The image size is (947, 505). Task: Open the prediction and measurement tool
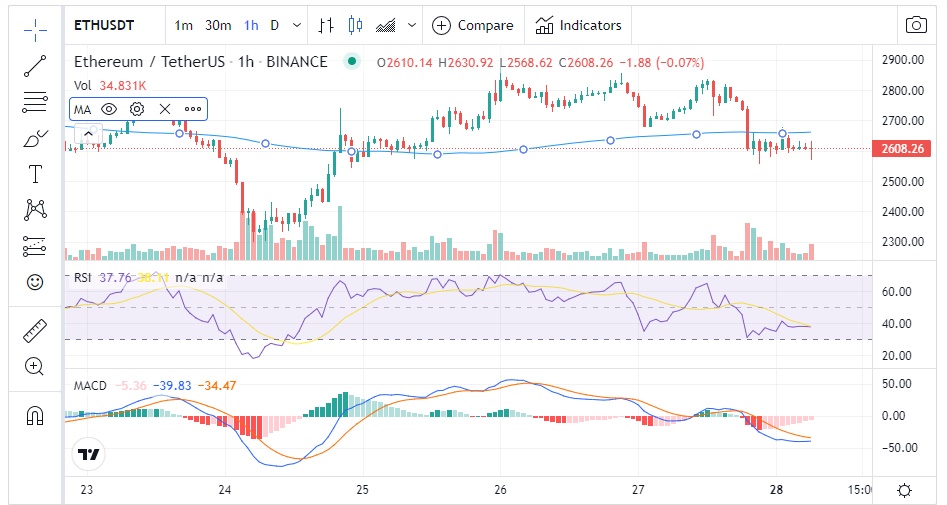click(x=35, y=246)
